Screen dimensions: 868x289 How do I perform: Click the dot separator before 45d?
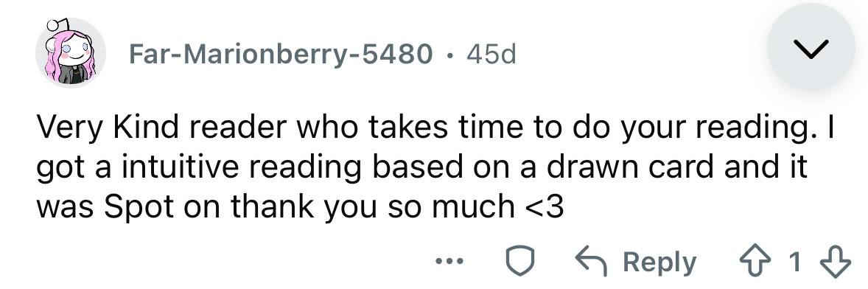point(451,55)
